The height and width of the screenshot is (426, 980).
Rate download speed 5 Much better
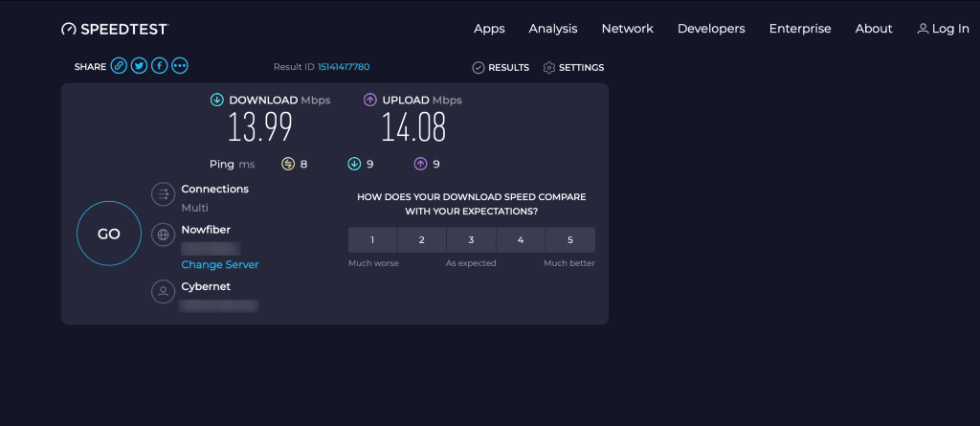[570, 239]
